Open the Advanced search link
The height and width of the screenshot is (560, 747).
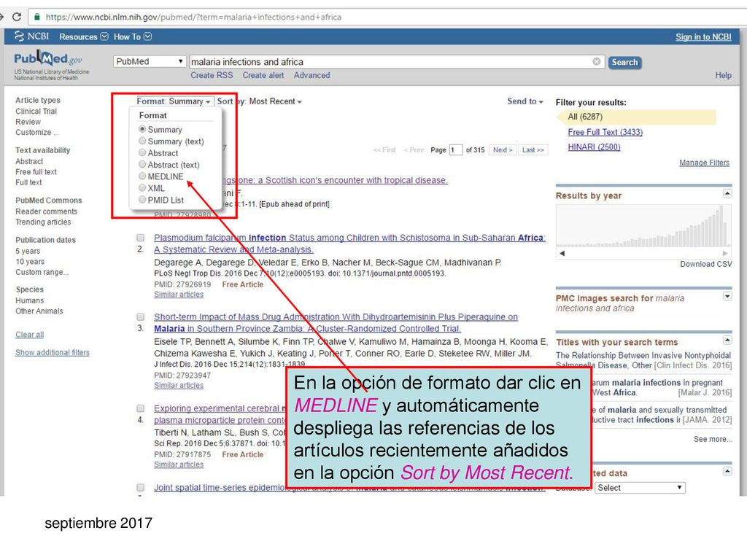pos(311,75)
